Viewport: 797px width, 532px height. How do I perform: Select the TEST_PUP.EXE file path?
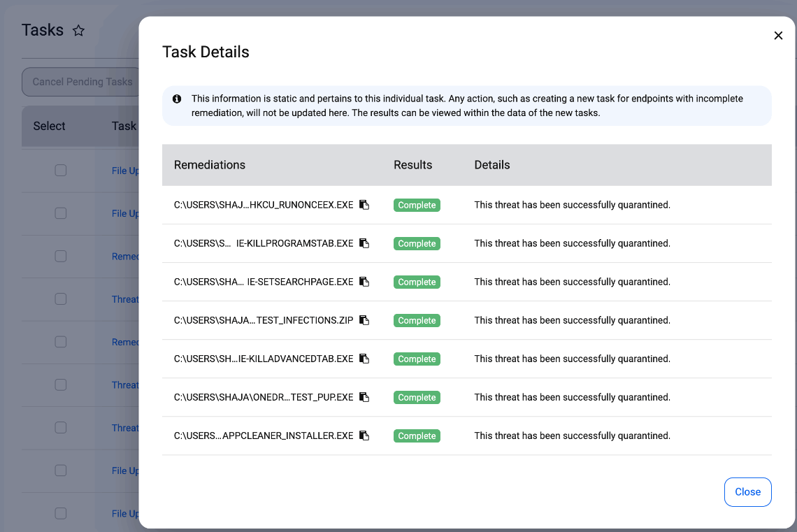tap(264, 397)
